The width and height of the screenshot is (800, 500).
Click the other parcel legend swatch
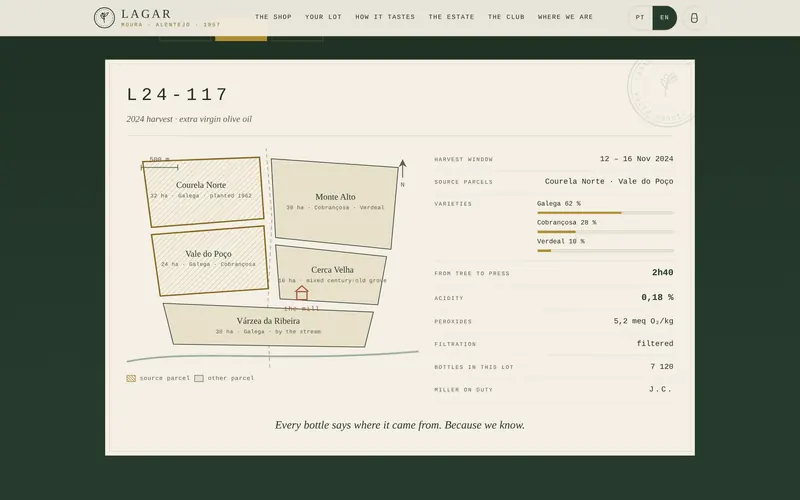[199, 379]
